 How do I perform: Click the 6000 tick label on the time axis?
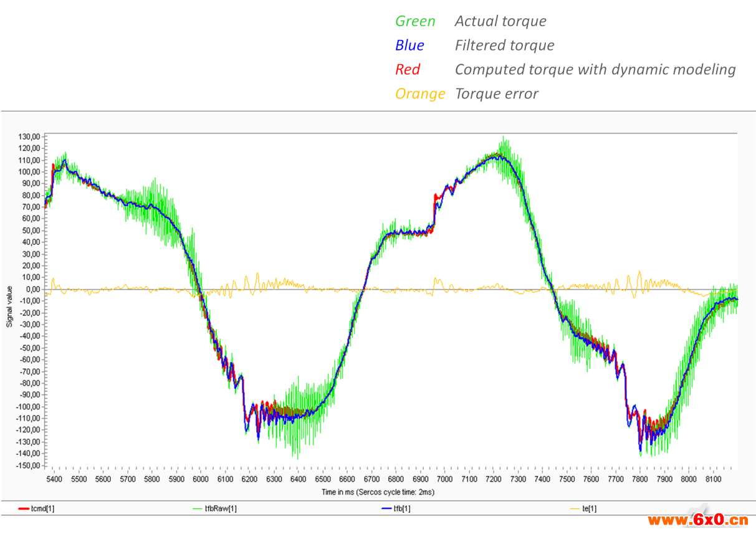(201, 479)
